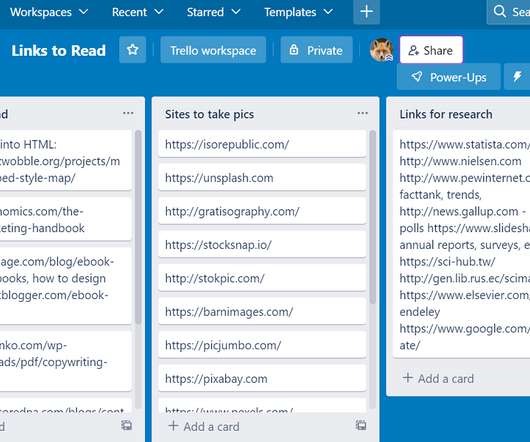The image size is (530, 442).
Task: Open list actions menu for Sites to take pics
Action: (362, 114)
